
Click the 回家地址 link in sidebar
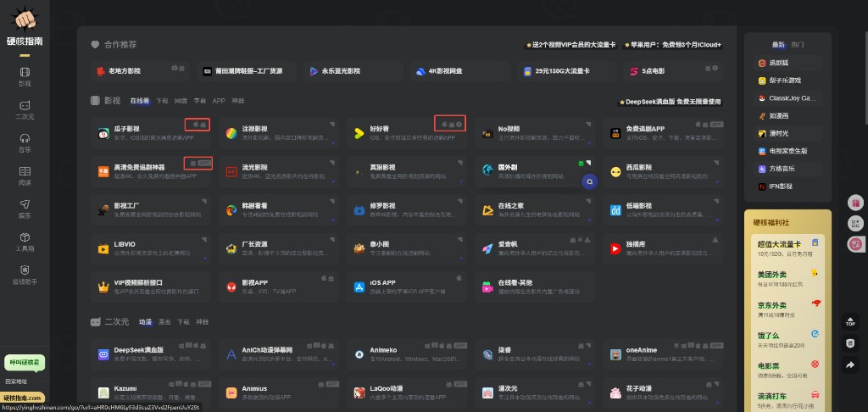pos(17,381)
